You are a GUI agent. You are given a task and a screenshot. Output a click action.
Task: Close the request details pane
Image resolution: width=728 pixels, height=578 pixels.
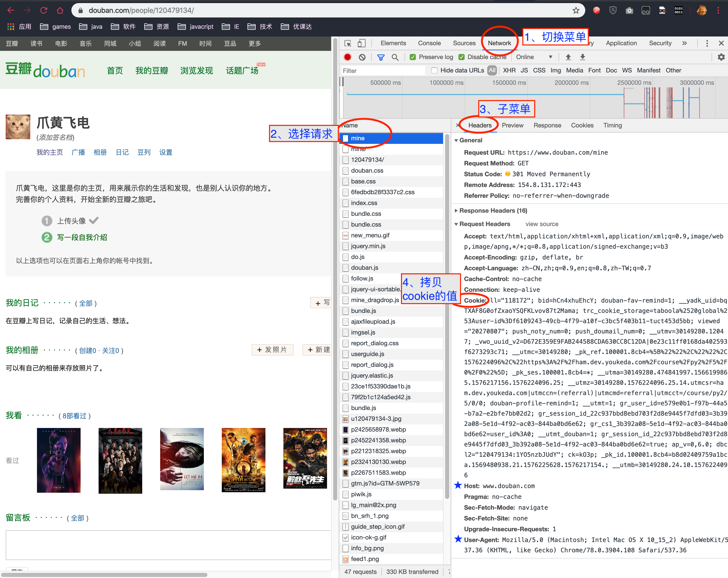pyautogui.click(x=457, y=125)
